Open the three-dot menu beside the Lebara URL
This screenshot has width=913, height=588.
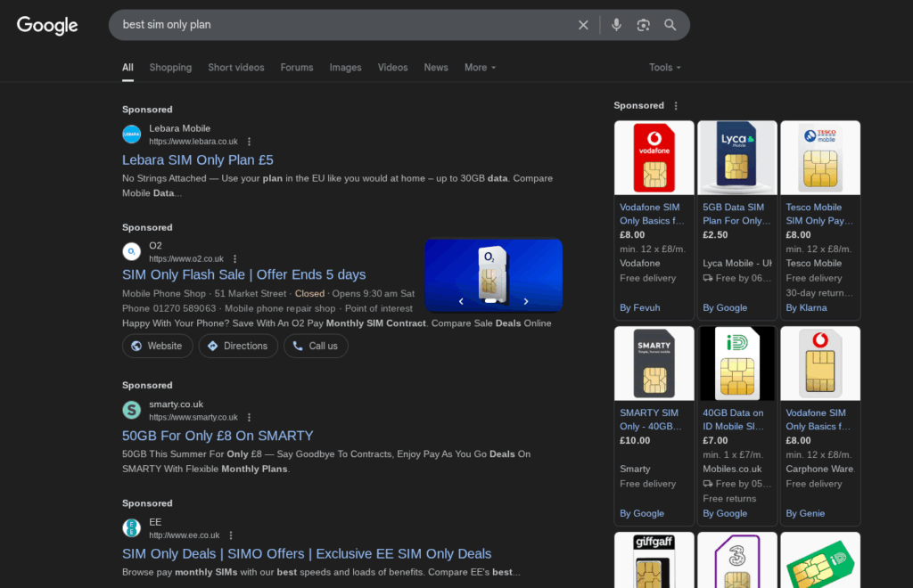pos(250,142)
